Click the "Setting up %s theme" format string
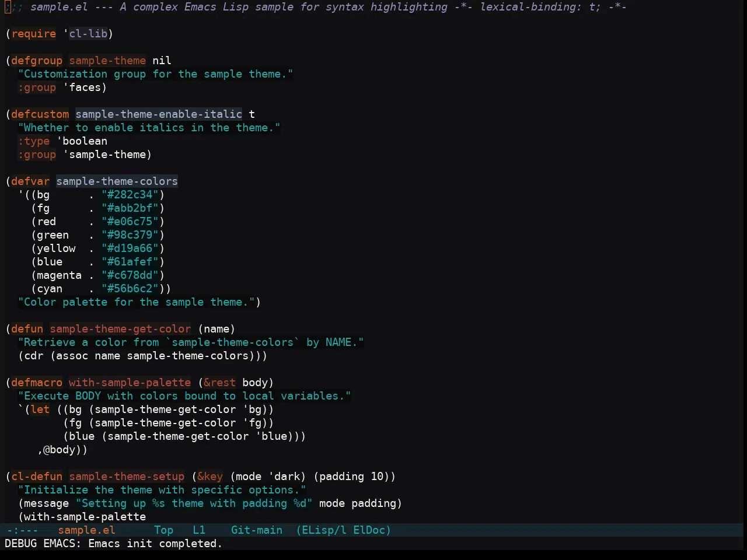The image size is (747, 560). tap(194, 503)
